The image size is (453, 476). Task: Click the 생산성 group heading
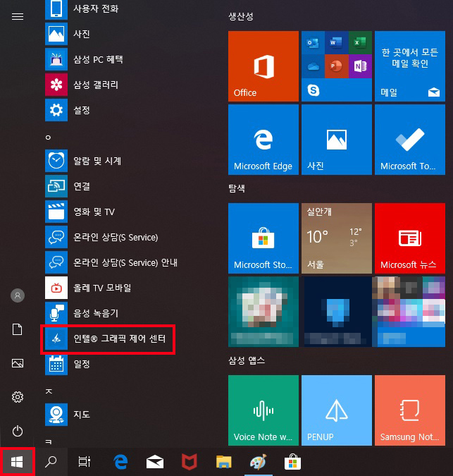(x=241, y=16)
